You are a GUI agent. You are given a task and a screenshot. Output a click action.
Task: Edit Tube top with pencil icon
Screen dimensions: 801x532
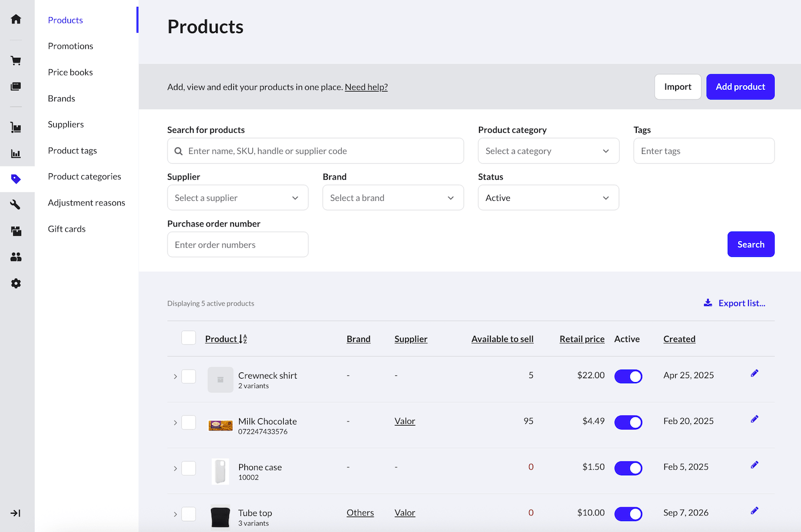point(755,511)
